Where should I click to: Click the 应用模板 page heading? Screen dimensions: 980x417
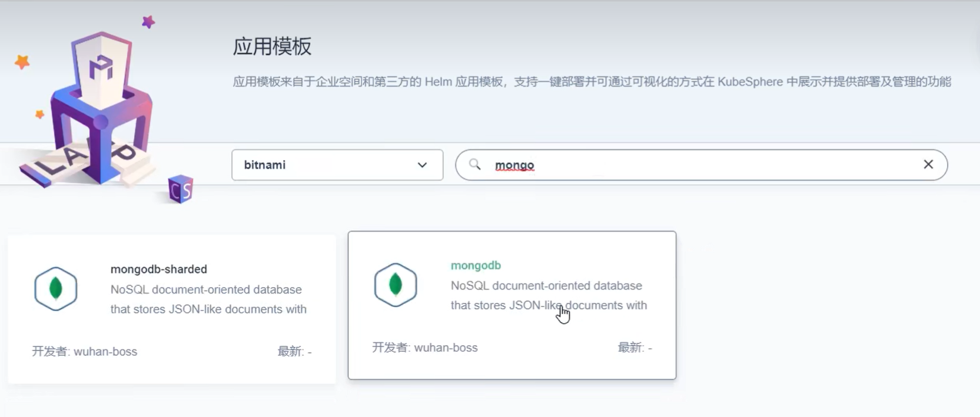tap(272, 46)
